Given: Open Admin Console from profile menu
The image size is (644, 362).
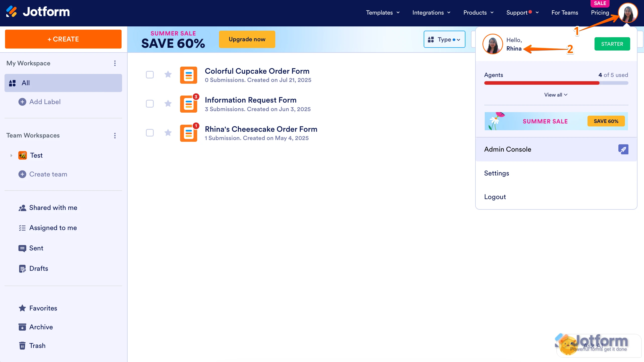Looking at the screenshot, I should (556, 149).
